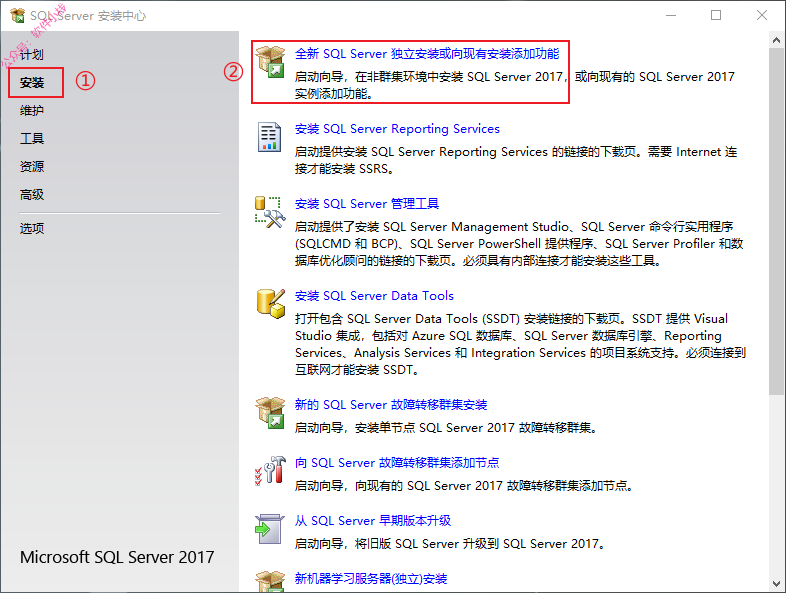Open 安装 SQL Server 管理工具 link
786x593 pixels.
point(366,204)
